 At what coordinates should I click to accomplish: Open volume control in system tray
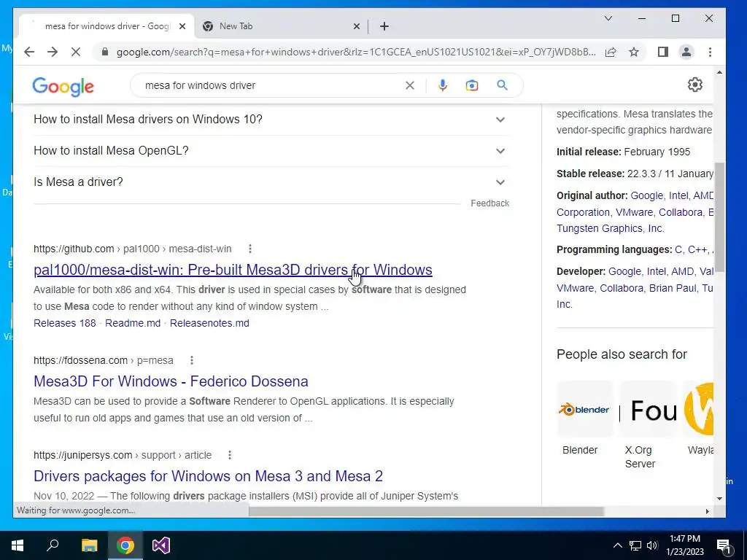pyautogui.click(x=652, y=545)
